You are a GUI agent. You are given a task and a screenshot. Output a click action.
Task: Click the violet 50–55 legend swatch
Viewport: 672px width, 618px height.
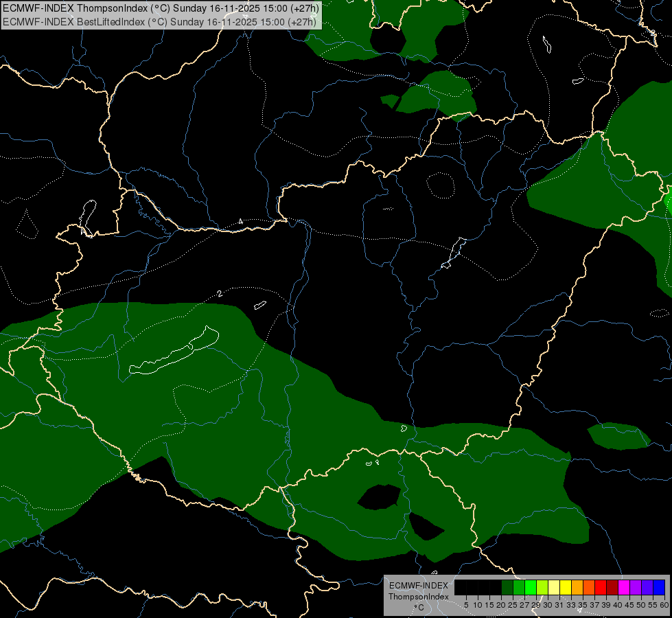(647, 587)
